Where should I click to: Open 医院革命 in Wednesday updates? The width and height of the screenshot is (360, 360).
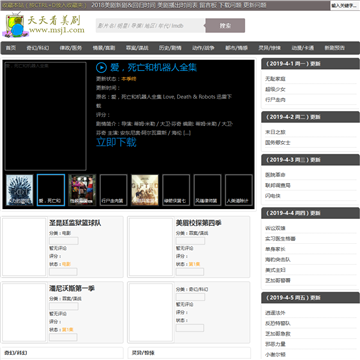tap(275, 175)
